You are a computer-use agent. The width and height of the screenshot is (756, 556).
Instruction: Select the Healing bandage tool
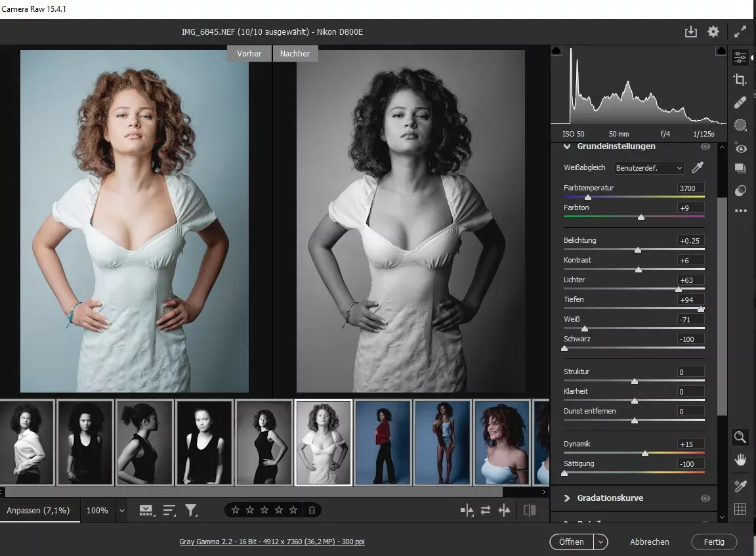click(740, 102)
